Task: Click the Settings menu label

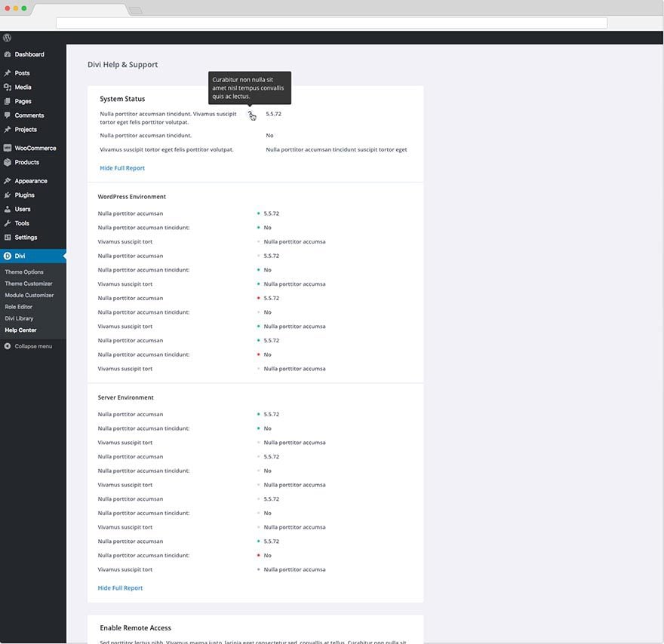Action: click(26, 237)
